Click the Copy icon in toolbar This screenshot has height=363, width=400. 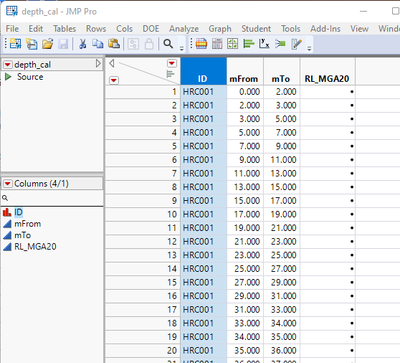click(x=98, y=44)
